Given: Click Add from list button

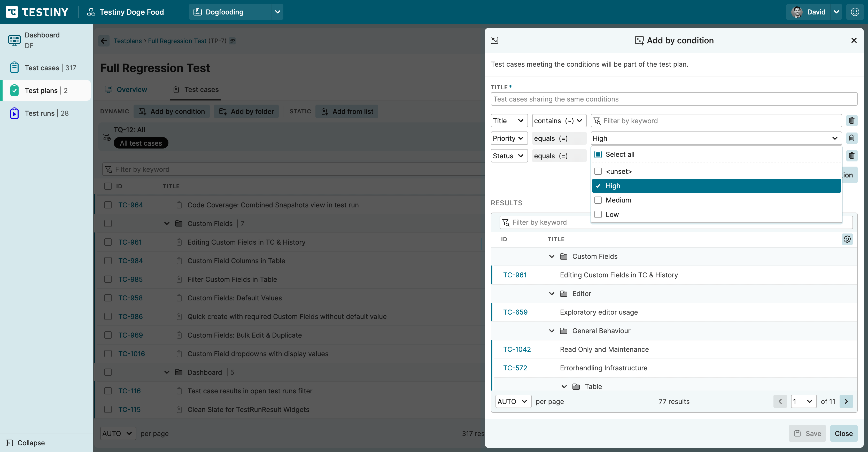Looking at the screenshot, I should point(347,111).
